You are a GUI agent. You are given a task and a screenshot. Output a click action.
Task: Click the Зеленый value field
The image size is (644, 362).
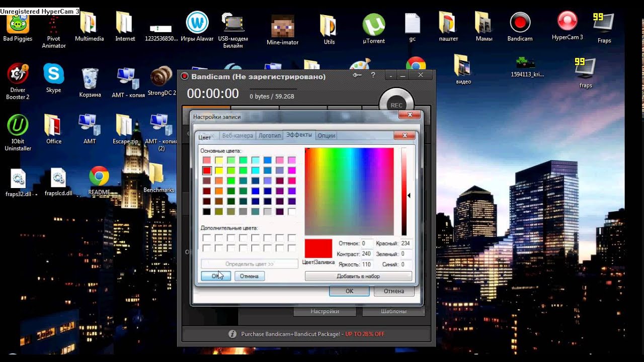coord(406,254)
